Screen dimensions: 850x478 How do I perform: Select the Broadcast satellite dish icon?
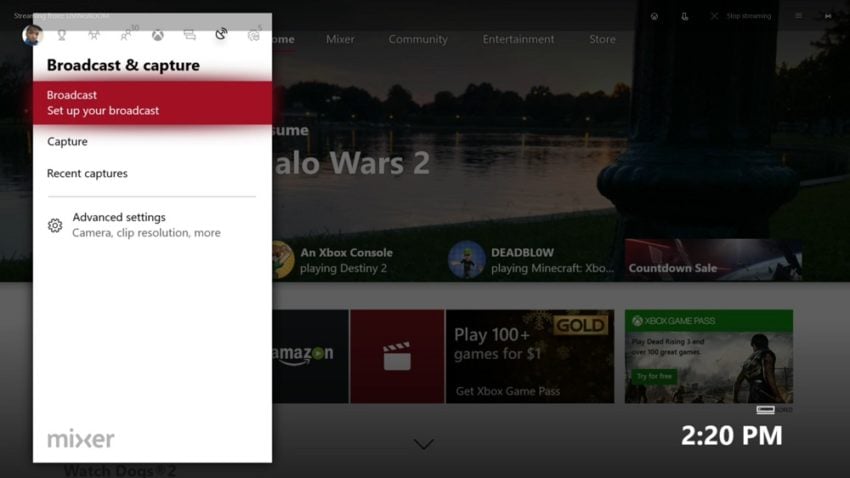click(x=221, y=34)
